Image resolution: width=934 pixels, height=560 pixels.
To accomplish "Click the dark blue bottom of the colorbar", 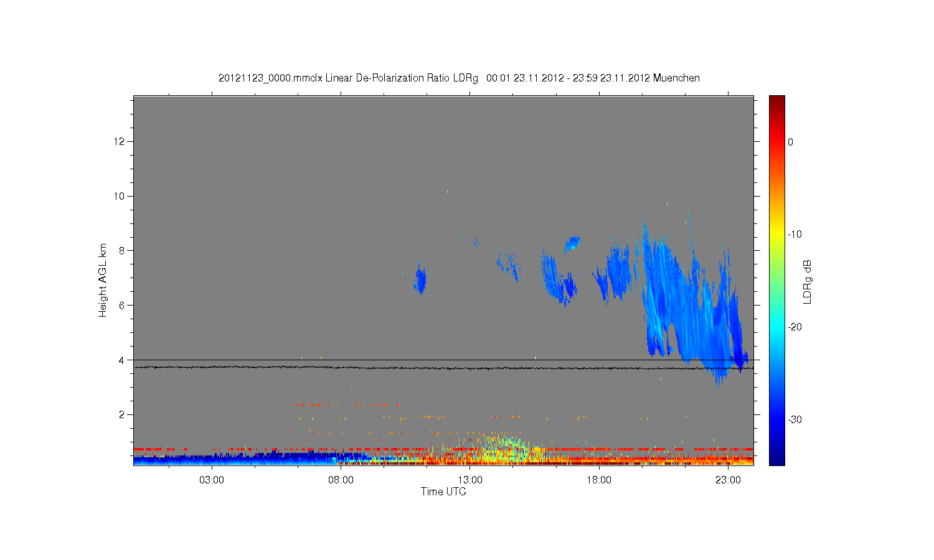I will [777, 457].
